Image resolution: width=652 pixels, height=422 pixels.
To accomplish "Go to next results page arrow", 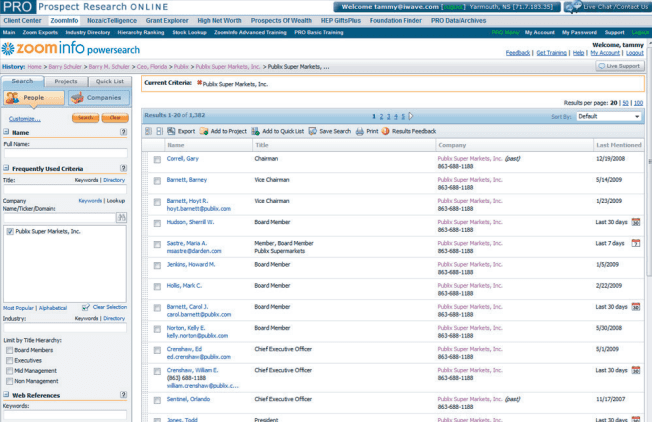I will [411, 116].
